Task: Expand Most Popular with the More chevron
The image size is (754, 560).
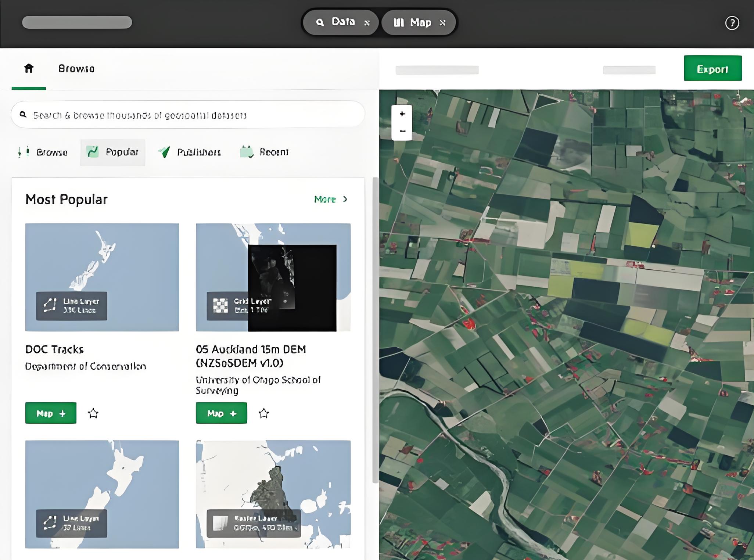Action: pos(331,199)
